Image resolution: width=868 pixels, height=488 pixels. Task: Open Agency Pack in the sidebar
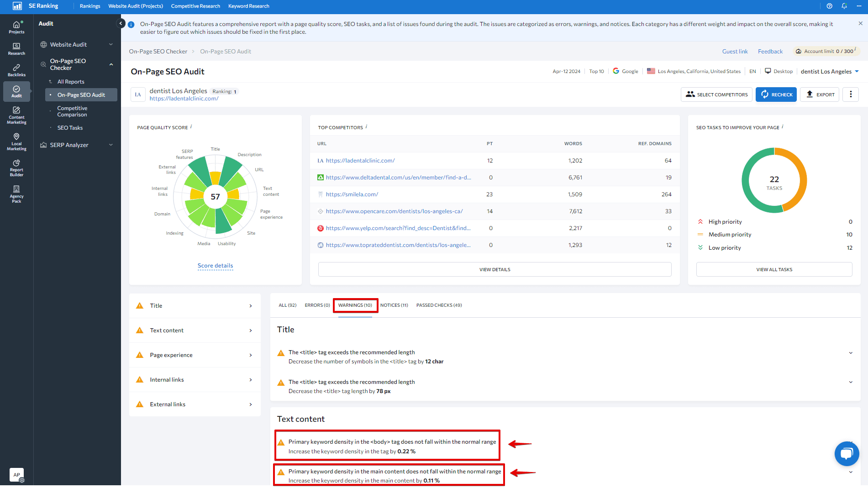(16, 194)
